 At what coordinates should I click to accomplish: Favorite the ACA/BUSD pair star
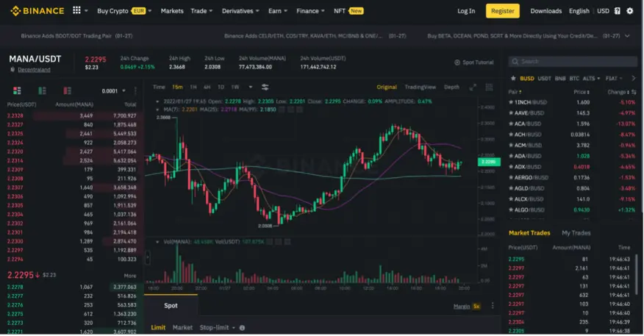point(511,124)
